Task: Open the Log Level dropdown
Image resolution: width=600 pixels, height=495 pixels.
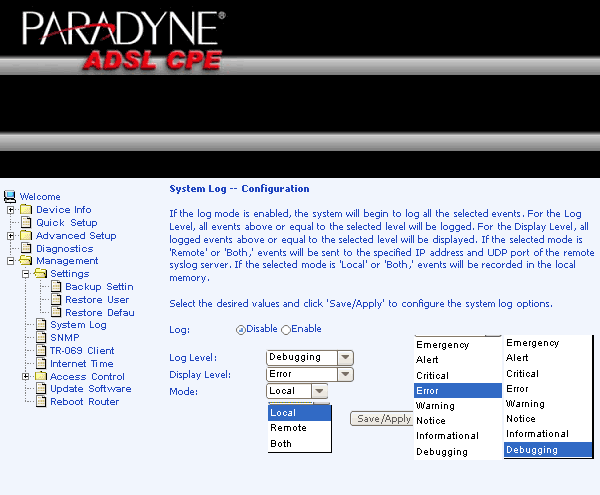Action: pyautogui.click(x=310, y=358)
